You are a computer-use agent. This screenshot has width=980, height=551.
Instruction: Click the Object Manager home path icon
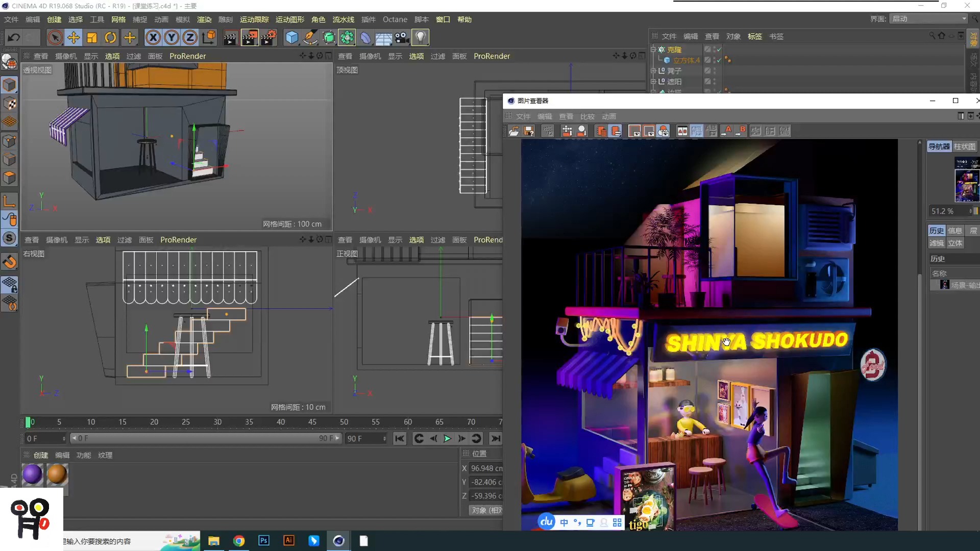tap(942, 36)
